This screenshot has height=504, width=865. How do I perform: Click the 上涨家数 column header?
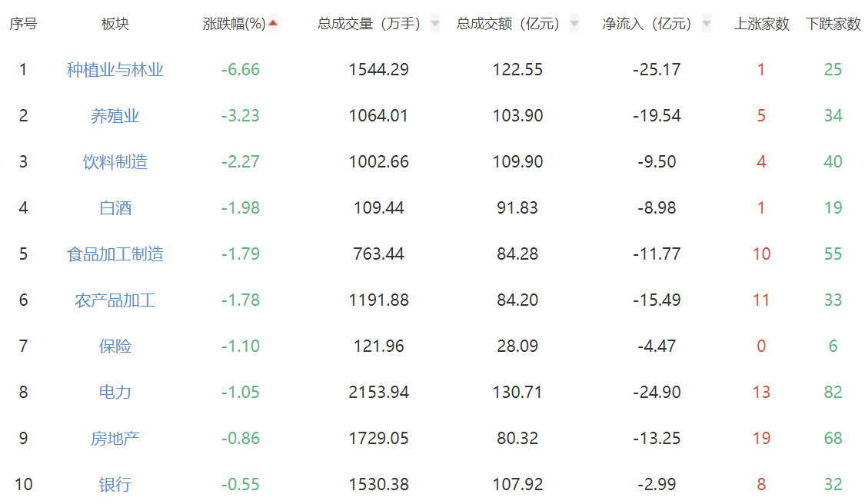(761, 24)
